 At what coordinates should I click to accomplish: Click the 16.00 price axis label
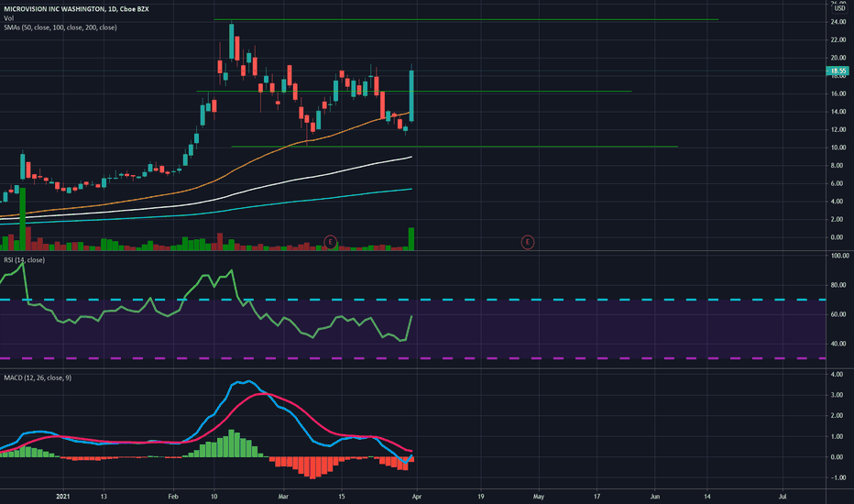838,93
